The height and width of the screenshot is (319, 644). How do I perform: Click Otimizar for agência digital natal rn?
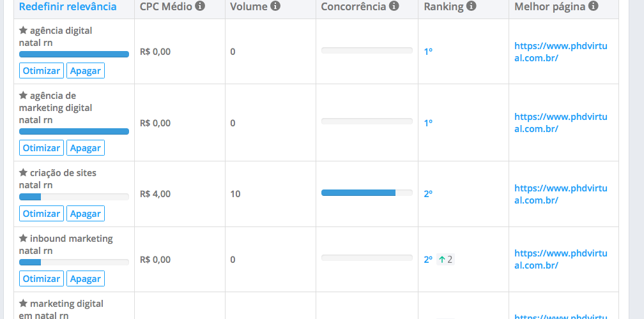point(42,71)
